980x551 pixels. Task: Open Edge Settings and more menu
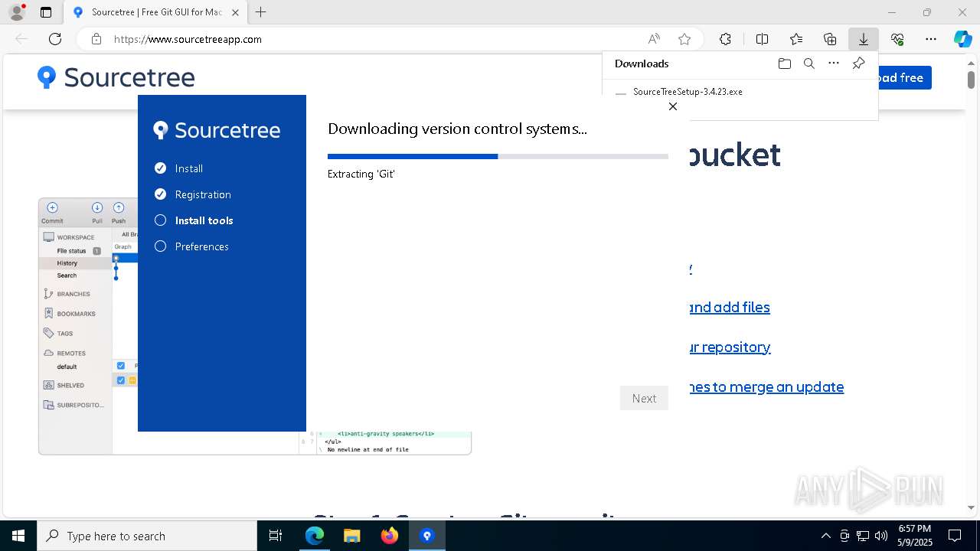tap(931, 39)
